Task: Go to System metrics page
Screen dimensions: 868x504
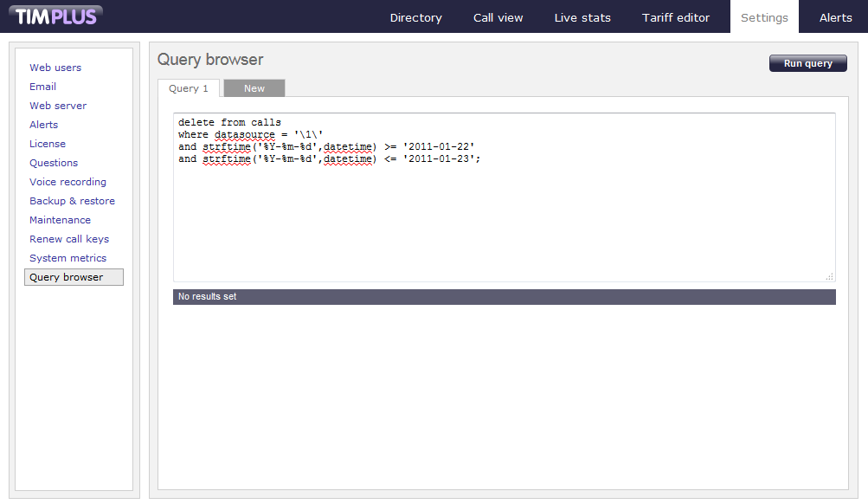Action: pos(68,258)
